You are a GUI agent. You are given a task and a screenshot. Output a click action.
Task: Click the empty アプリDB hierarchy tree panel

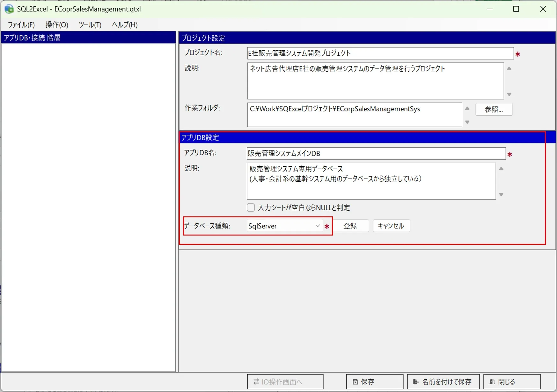pos(88,207)
